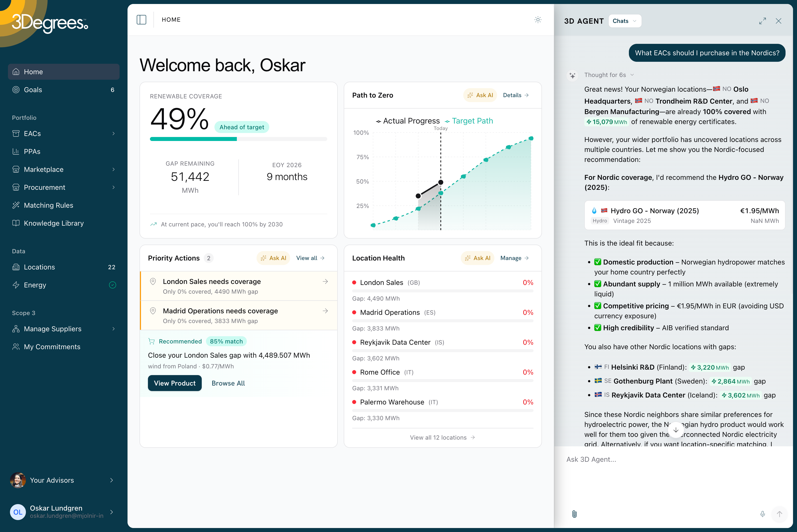
Task: Activate the microphone voice input icon
Action: tap(762, 514)
